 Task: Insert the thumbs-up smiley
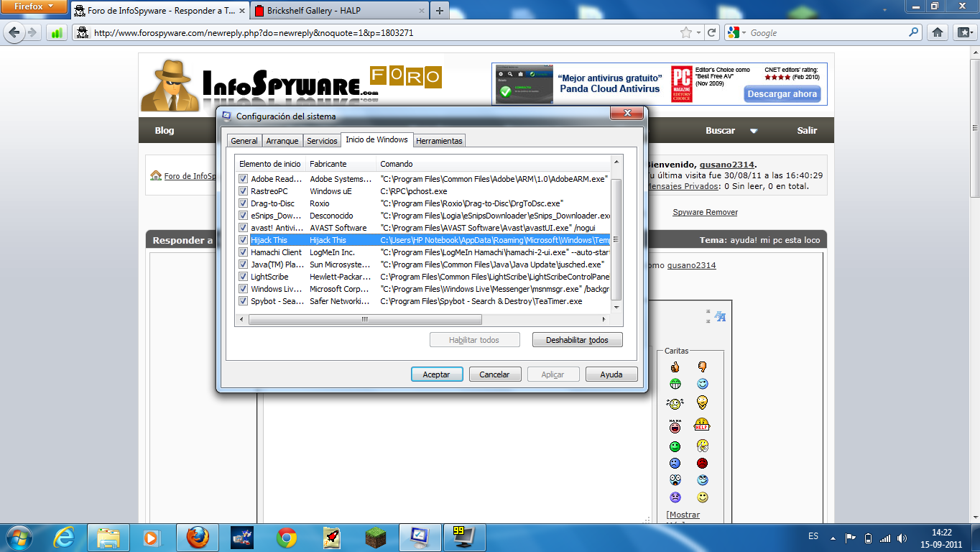tap(675, 367)
